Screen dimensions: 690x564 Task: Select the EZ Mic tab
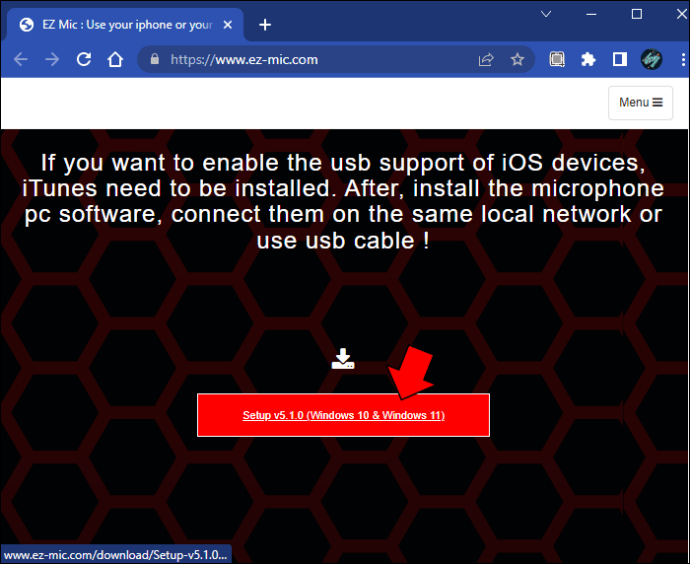tap(125, 25)
